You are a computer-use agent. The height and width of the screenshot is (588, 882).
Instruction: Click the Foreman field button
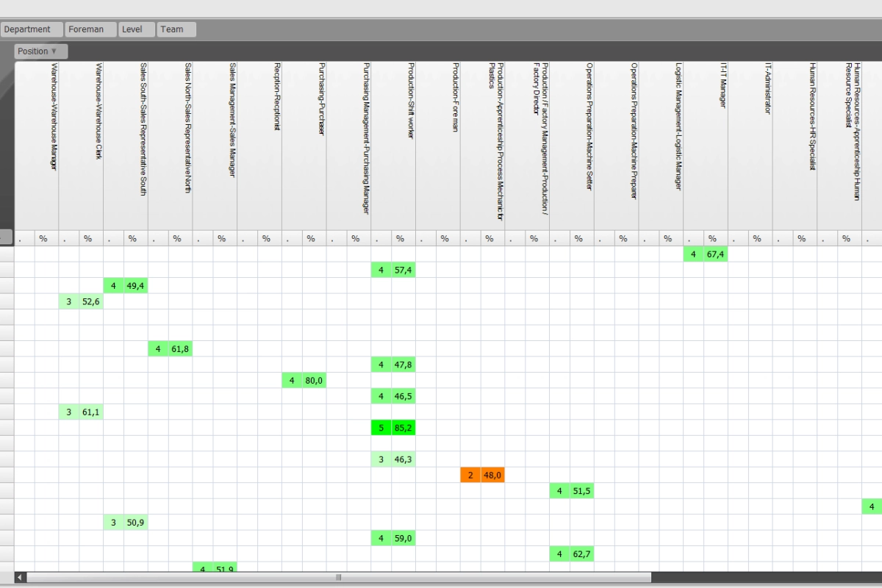click(x=90, y=29)
